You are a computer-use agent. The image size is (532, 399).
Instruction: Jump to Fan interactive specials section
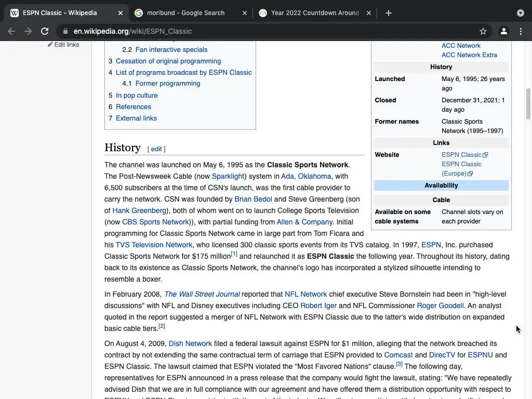point(171,49)
